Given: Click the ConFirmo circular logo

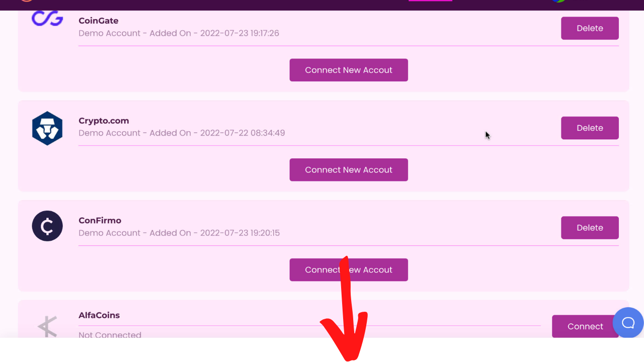Looking at the screenshot, I should pos(47,226).
